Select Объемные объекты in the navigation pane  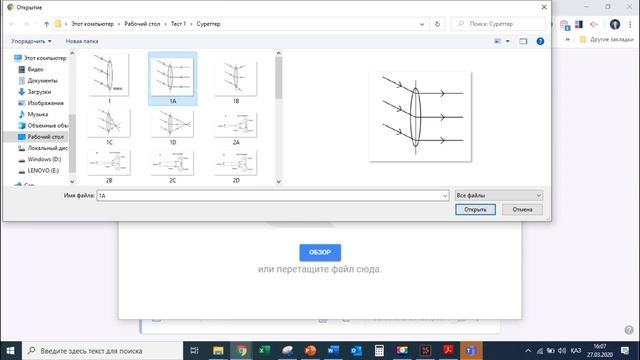(x=43, y=125)
